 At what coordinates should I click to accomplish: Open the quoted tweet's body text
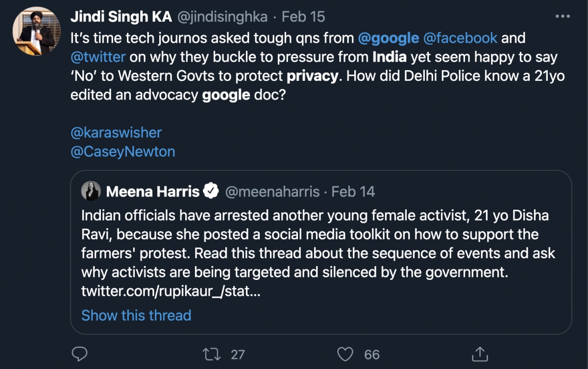318,254
